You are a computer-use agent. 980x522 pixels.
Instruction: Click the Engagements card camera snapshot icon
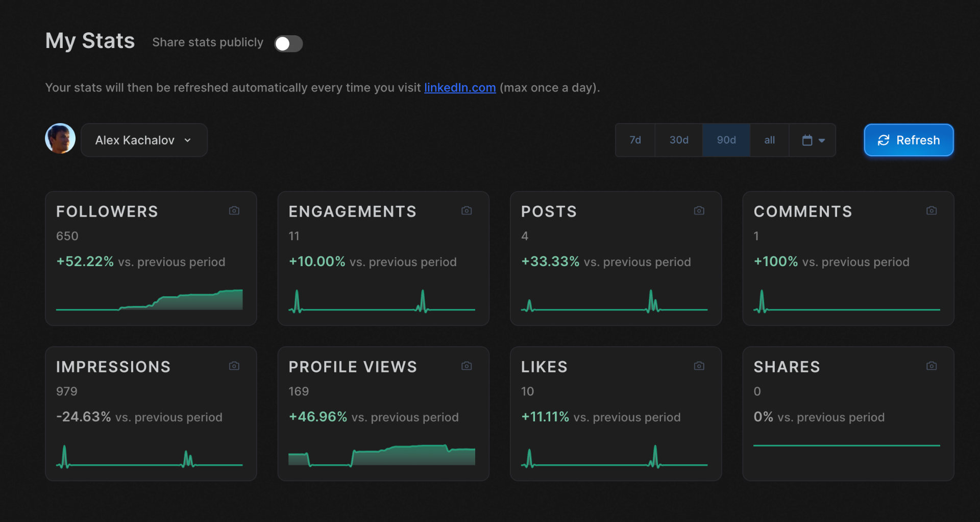pos(467,210)
